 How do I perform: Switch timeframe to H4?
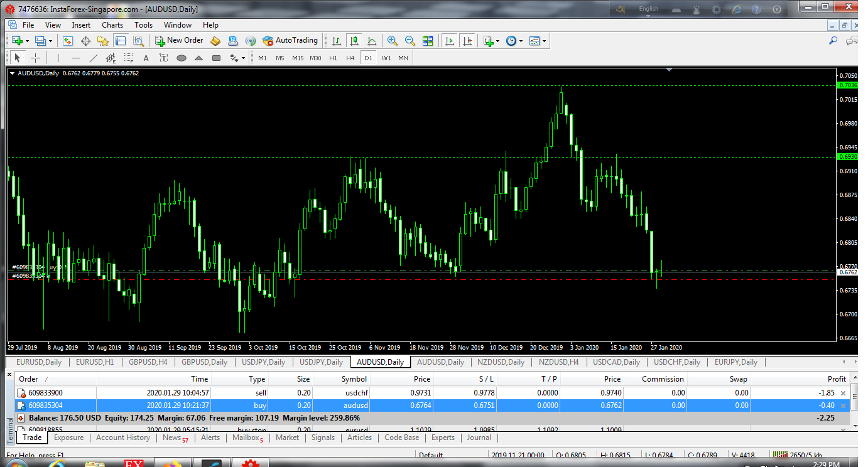[x=350, y=58]
